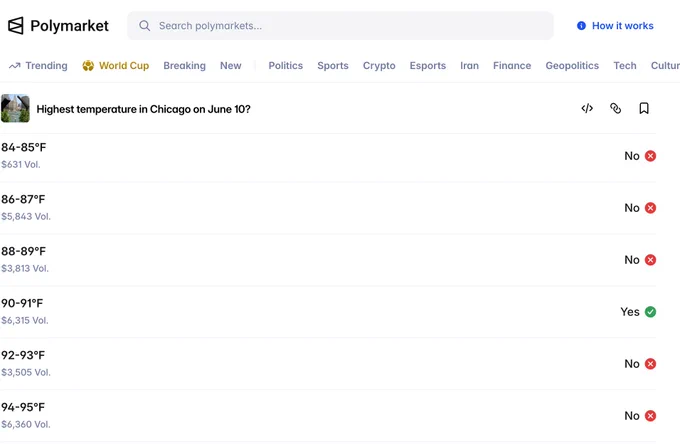Click the info icon beside How it works

coord(581,26)
